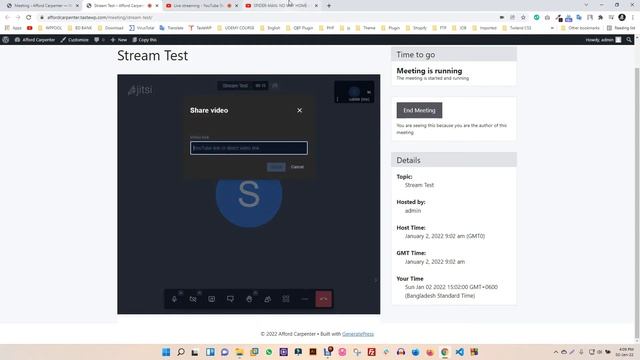
Task: Open the VirusTotal bookmark
Action: (x=142, y=28)
